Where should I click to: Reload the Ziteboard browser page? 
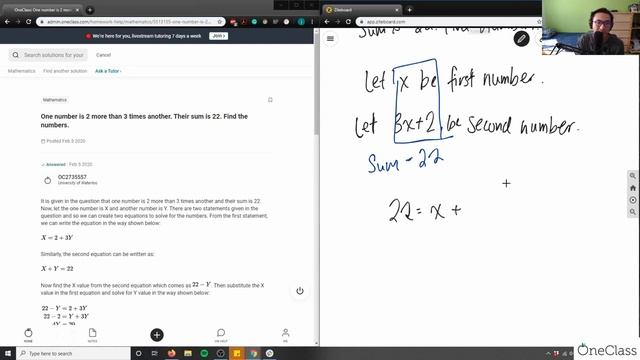coord(348,22)
